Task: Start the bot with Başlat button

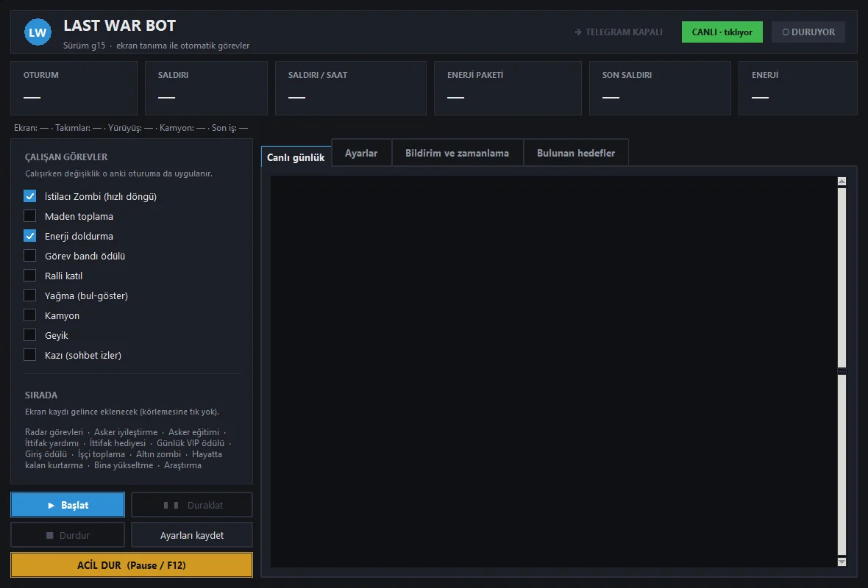Action: pyautogui.click(x=68, y=505)
